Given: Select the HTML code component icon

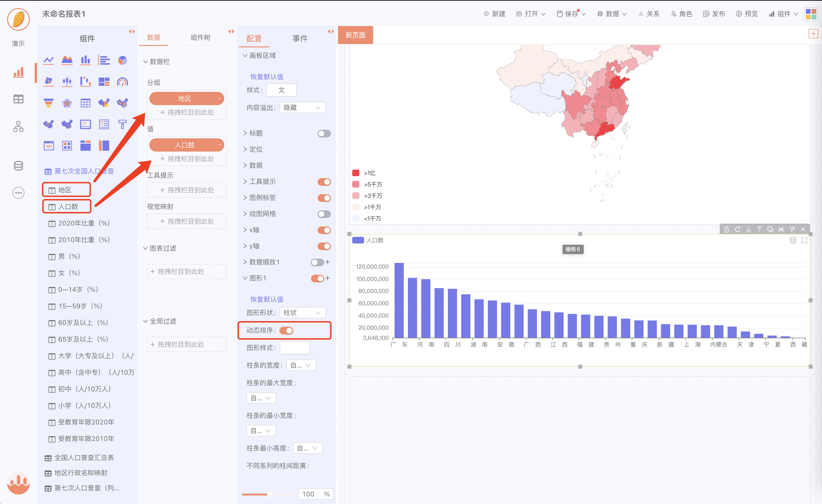Looking at the screenshot, I should click(49, 146).
